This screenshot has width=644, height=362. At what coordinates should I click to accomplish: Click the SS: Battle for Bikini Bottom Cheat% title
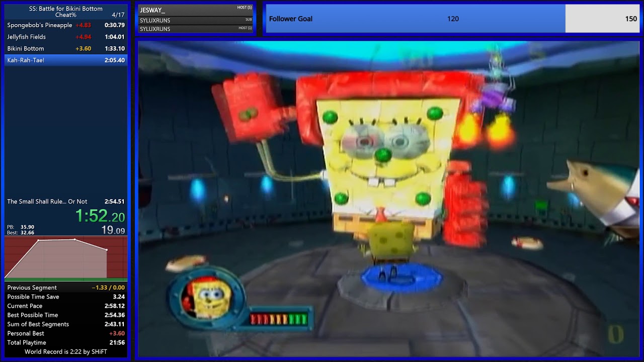point(66,12)
